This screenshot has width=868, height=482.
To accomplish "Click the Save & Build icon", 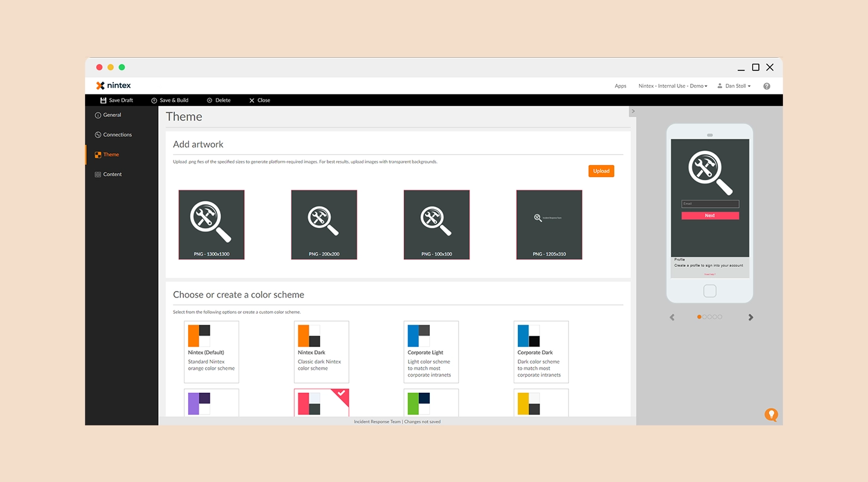I will coord(154,100).
